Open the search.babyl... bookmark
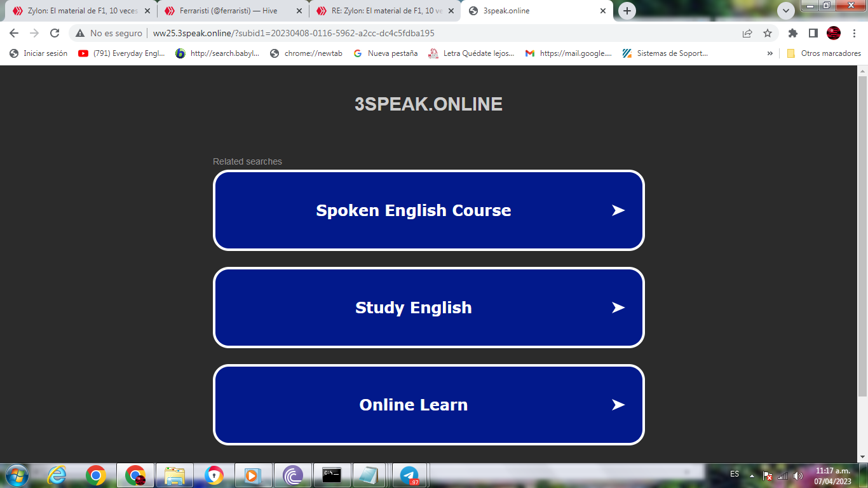Screen dimensions: 868x488 pyautogui.click(x=218, y=53)
